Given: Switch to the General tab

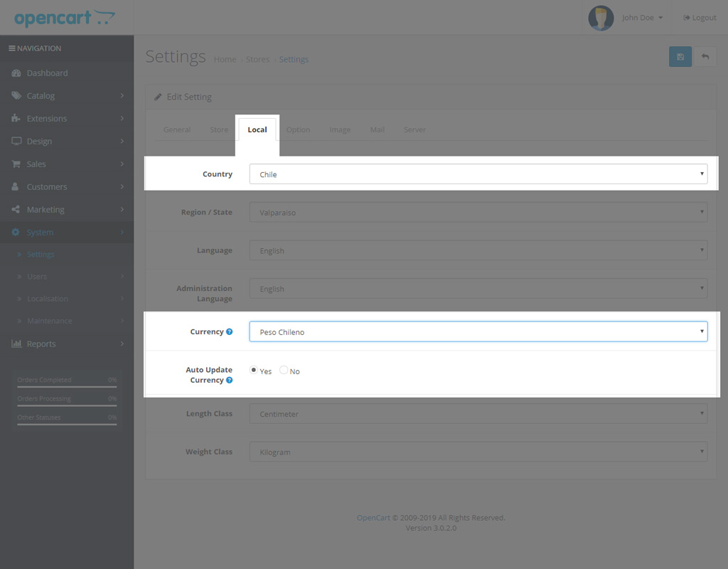Looking at the screenshot, I should tap(177, 129).
